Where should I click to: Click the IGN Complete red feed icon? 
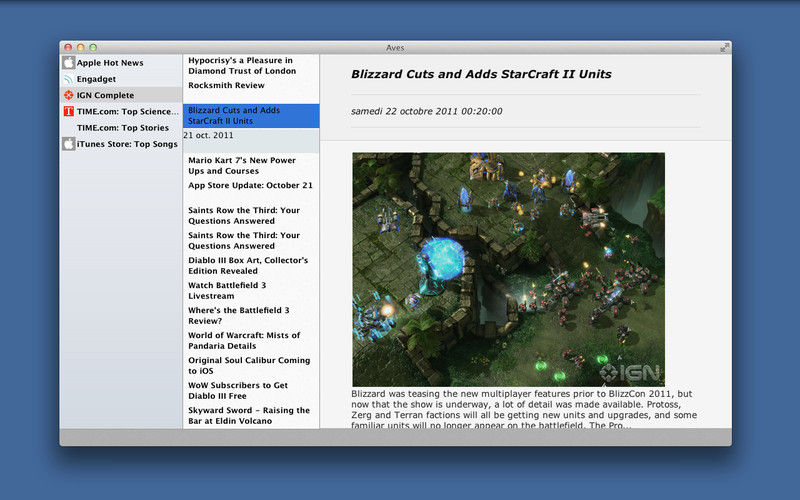[68, 95]
